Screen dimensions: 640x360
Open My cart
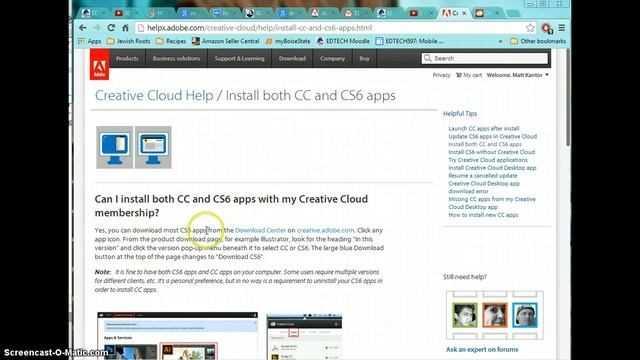tap(469, 75)
